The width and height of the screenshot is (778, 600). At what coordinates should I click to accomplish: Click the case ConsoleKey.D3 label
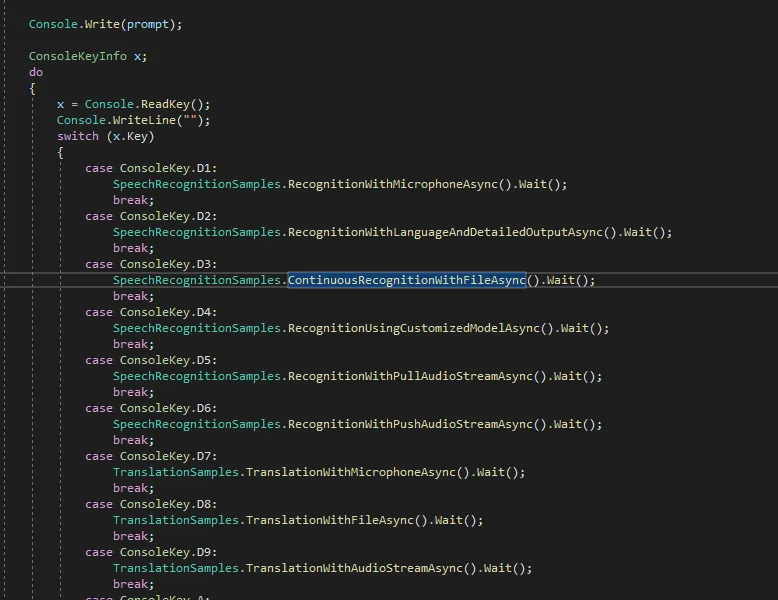pyautogui.click(x=151, y=265)
